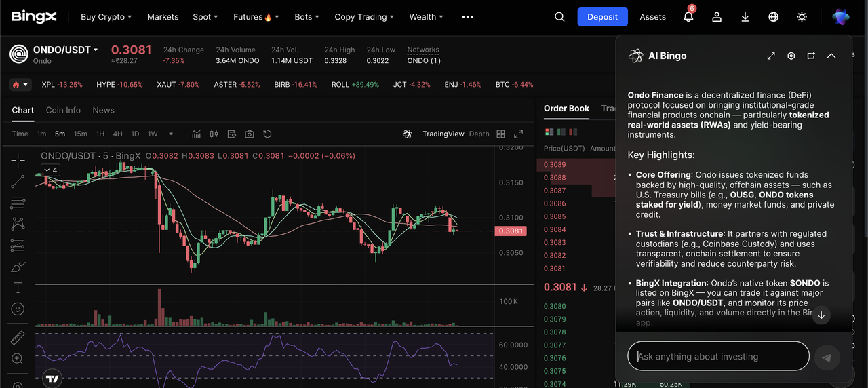Click the blue Deposit button
This screenshot has width=868, height=388.
pyautogui.click(x=602, y=17)
